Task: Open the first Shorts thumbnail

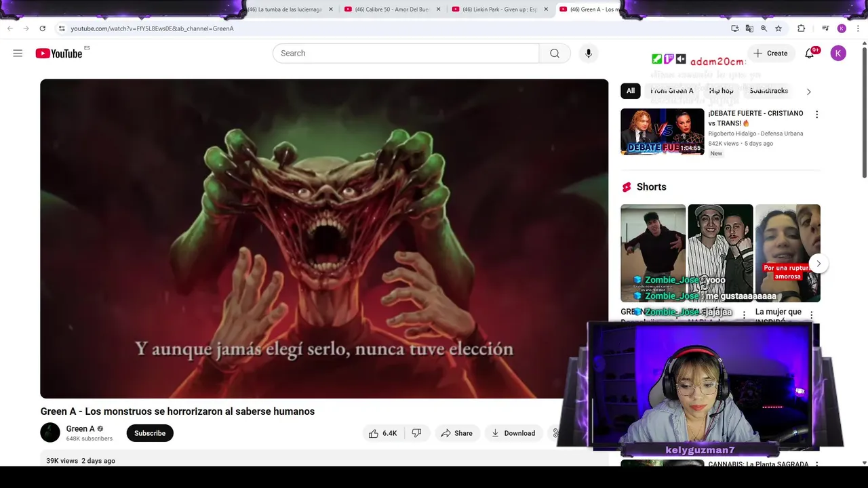Action: click(653, 253)
